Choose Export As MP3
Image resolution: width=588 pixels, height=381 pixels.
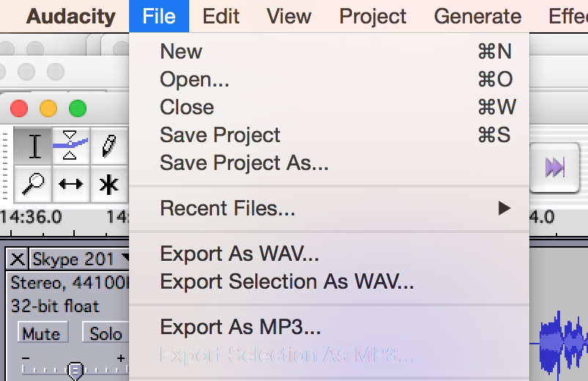pos(240,328)
